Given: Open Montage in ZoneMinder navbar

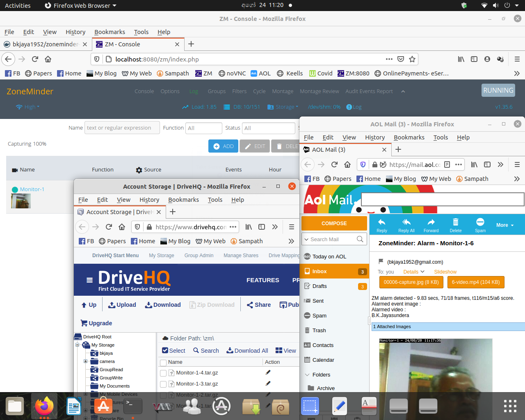Looking at the screenshot, I should click(x=283, y=91).
